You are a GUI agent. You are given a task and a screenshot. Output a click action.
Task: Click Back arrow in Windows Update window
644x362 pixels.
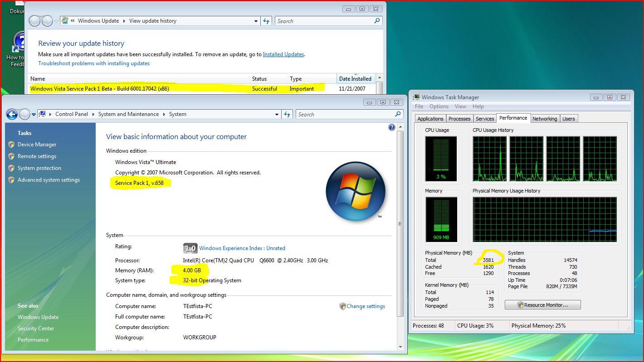[34, 21]
